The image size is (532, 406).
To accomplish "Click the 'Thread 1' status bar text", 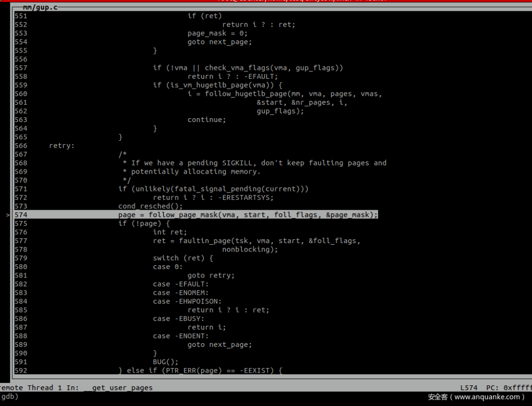I will click(44, 388).
